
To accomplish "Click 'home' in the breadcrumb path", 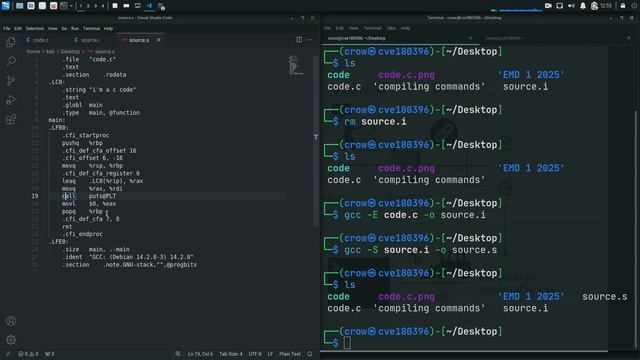I will click(x=33, y=51).
